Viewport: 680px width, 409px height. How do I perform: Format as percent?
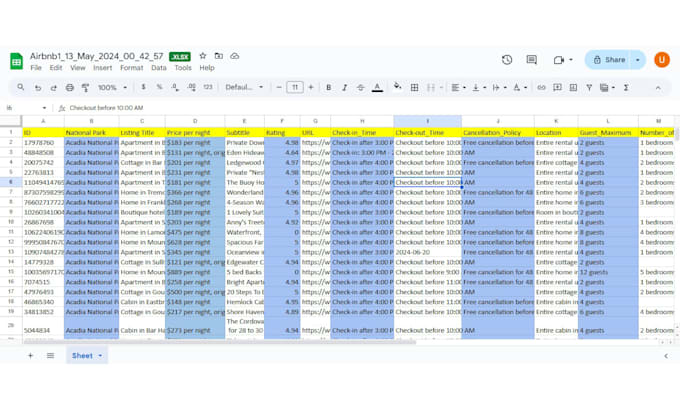159,87
